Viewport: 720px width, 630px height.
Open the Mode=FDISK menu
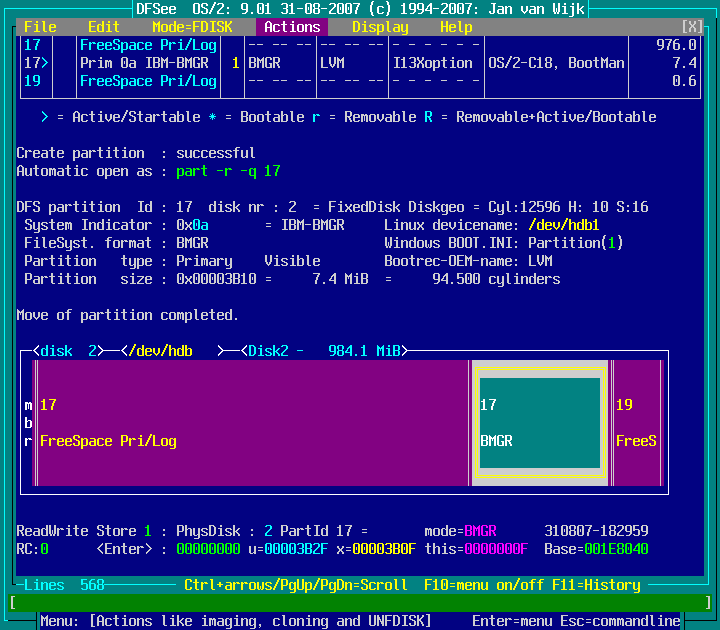(x=192, y=27)
